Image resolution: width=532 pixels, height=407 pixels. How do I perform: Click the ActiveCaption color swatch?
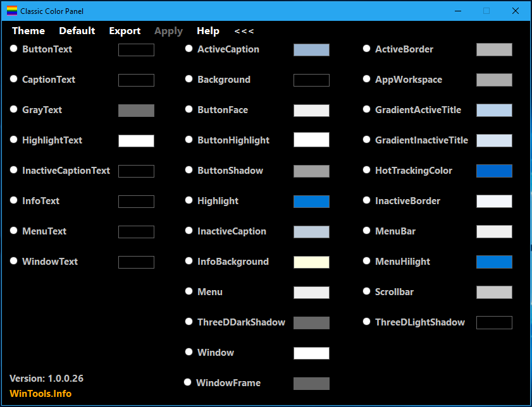(311, 50)
